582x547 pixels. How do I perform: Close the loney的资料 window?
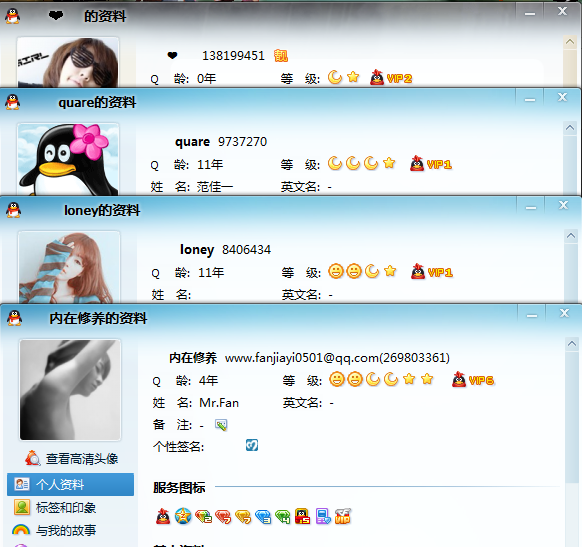pyautogui.click(x=563, y=205)
